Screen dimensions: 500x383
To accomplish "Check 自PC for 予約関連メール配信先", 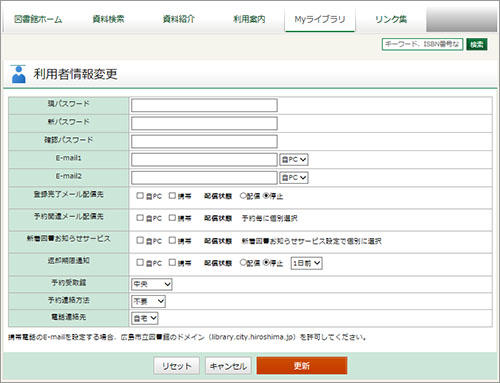I will pos(140,218).
